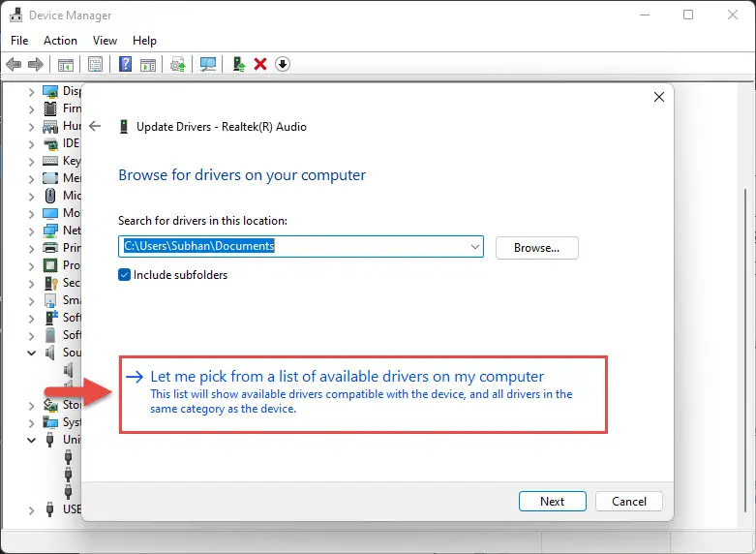Click the back arrow in Update Drivers dialog
The height and width of the screenshot is (554, 756).
(x=95, y=126)
